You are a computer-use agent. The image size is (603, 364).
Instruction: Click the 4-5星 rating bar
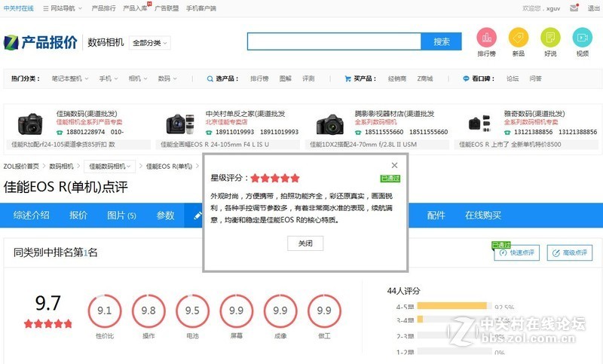point(455,306)
